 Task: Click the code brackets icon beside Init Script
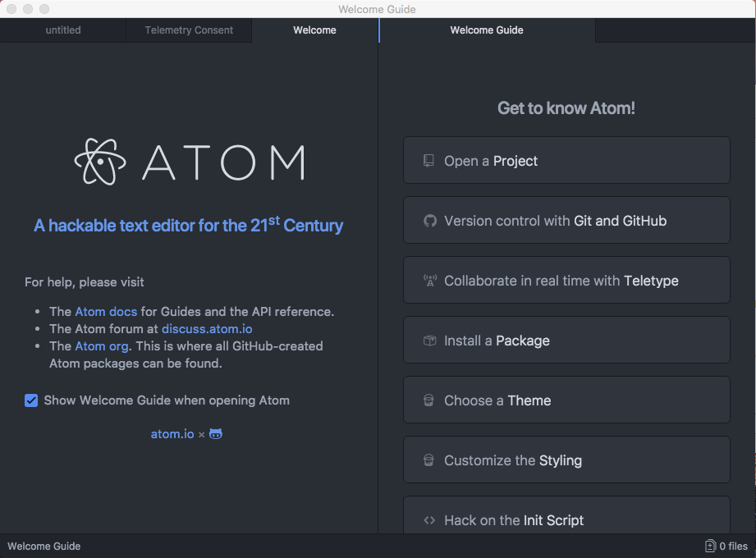point(429,520)
